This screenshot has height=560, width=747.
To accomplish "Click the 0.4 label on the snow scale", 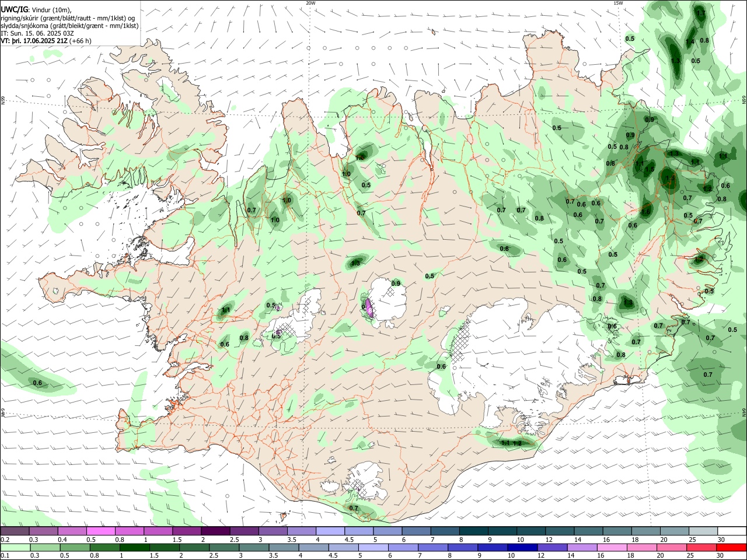I will pos(62,540).
